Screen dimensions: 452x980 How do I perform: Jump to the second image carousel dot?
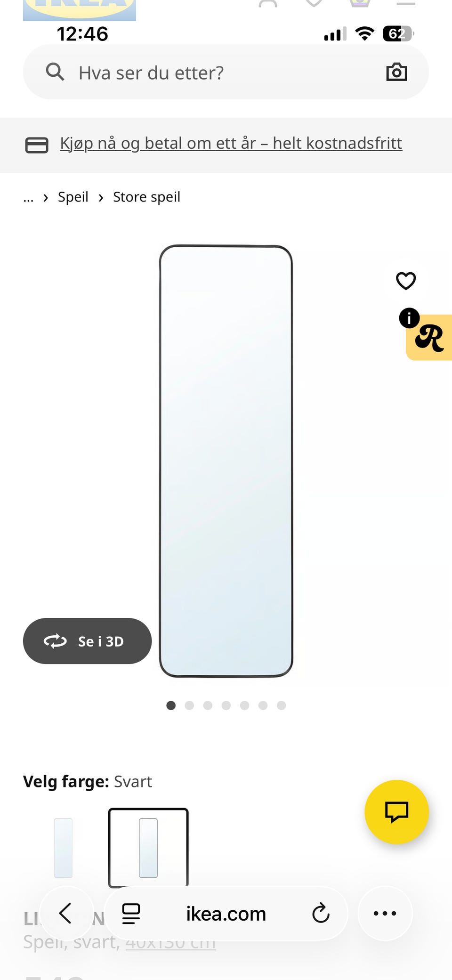click(189, 705)
